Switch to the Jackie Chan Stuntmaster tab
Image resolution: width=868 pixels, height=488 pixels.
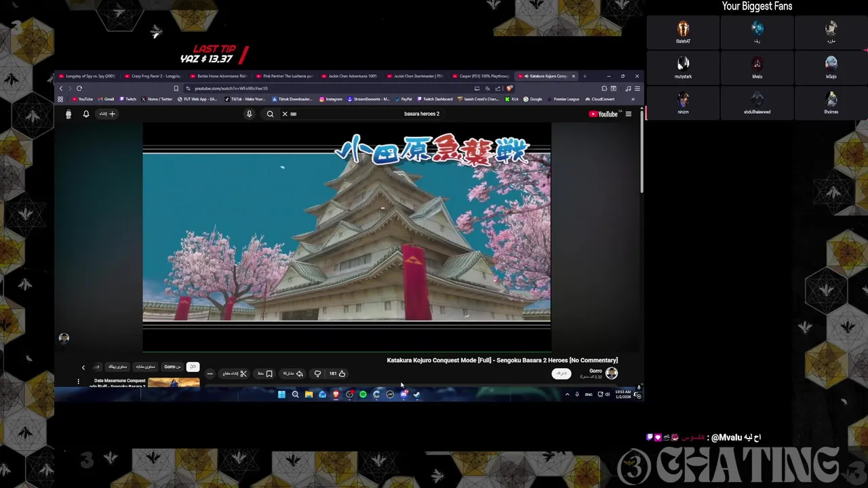(x=416, y=76)
